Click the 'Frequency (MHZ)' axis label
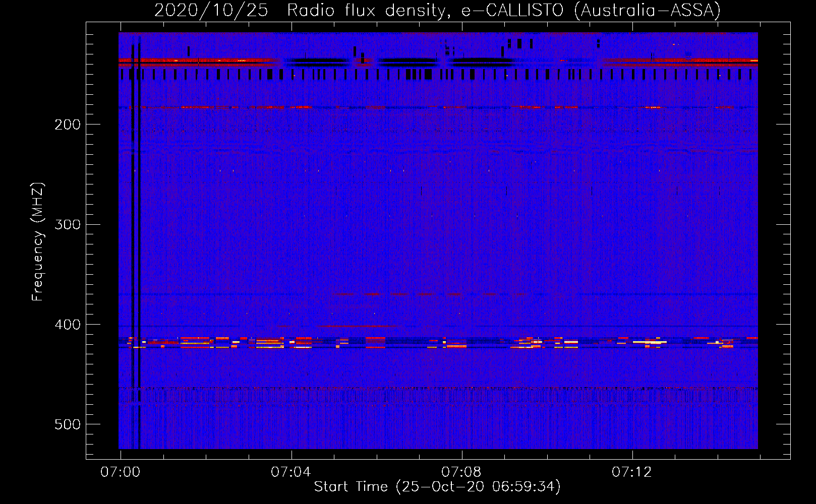816x504 pixels. pyautogui.click(x=38, y=242)
